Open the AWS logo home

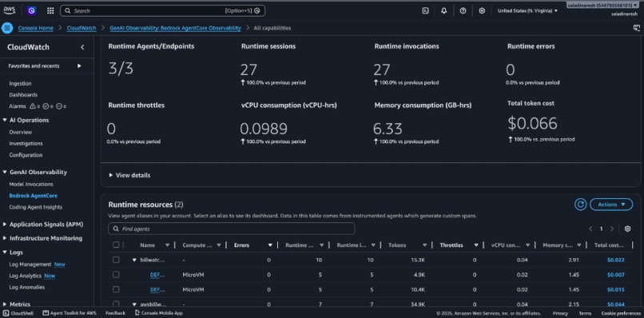pyautogui.click(x=9, y=10)
